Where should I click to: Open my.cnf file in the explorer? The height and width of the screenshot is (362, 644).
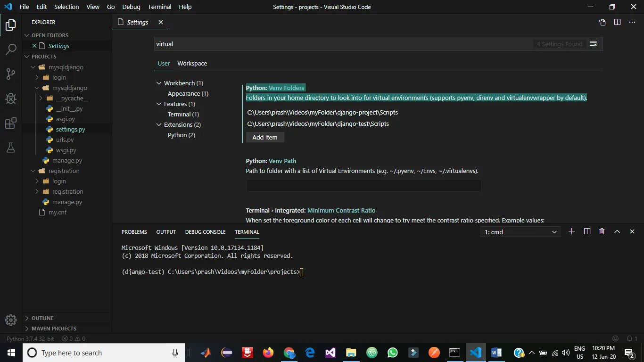[58, 212]
